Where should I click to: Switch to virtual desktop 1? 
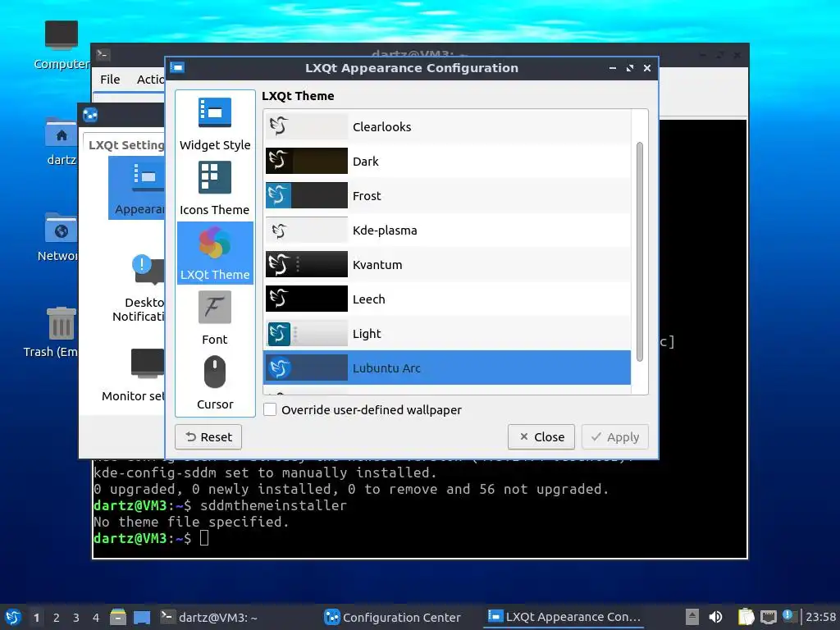(x=36, y=617)
